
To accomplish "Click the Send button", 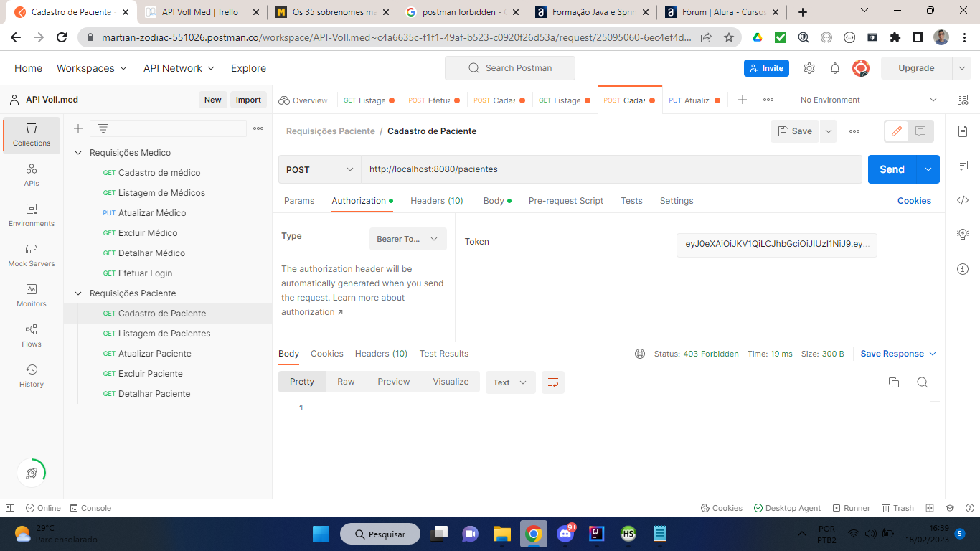I will click(x=892, y=169).
